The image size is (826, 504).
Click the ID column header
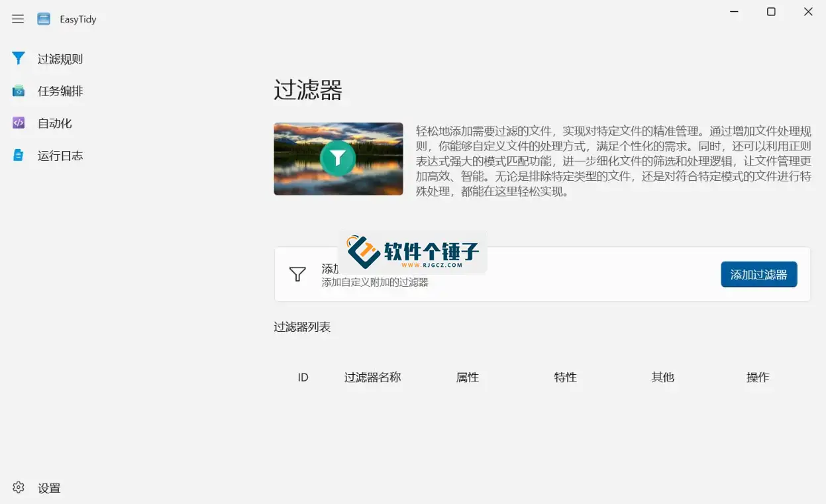click(302, 377)
